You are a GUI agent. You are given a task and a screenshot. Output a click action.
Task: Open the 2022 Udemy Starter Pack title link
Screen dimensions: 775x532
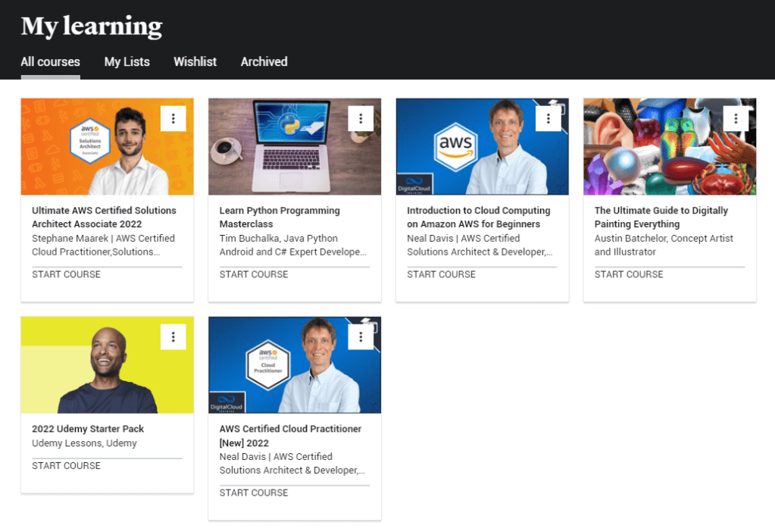(x=88, y=429)
